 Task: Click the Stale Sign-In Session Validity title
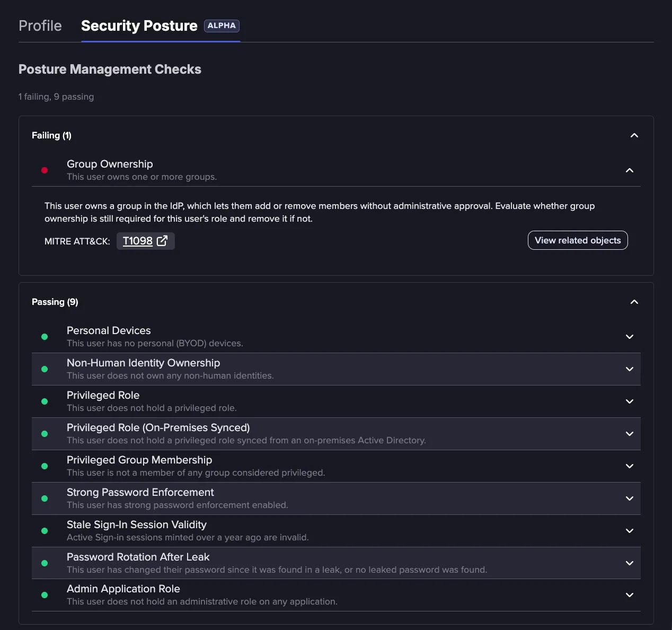[137, 524]
